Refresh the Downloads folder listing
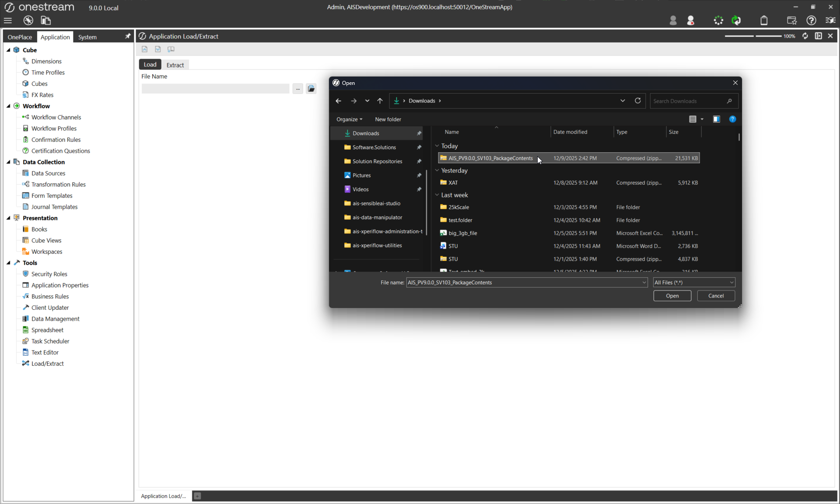The image size is (840, 504). click(637, 101)
